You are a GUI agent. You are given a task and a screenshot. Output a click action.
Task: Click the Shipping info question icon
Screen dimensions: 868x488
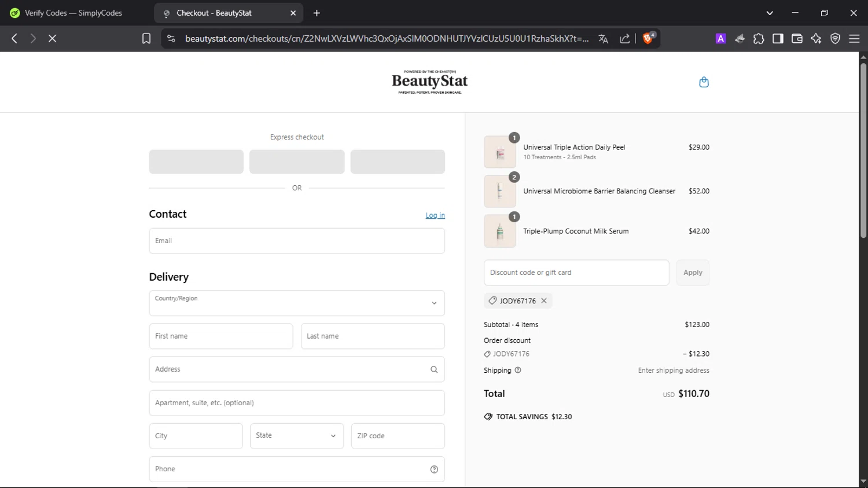pos(518,370)
